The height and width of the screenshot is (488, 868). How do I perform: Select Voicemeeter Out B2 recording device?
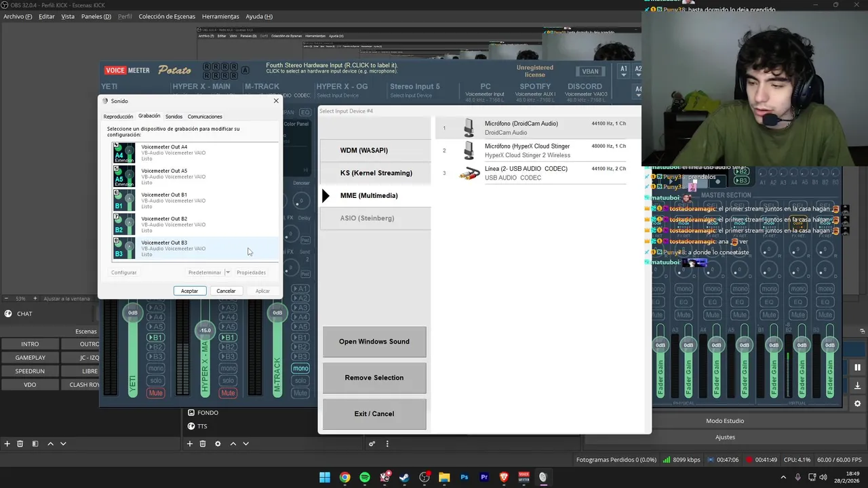pyautogui.click(x=195, y=224)
